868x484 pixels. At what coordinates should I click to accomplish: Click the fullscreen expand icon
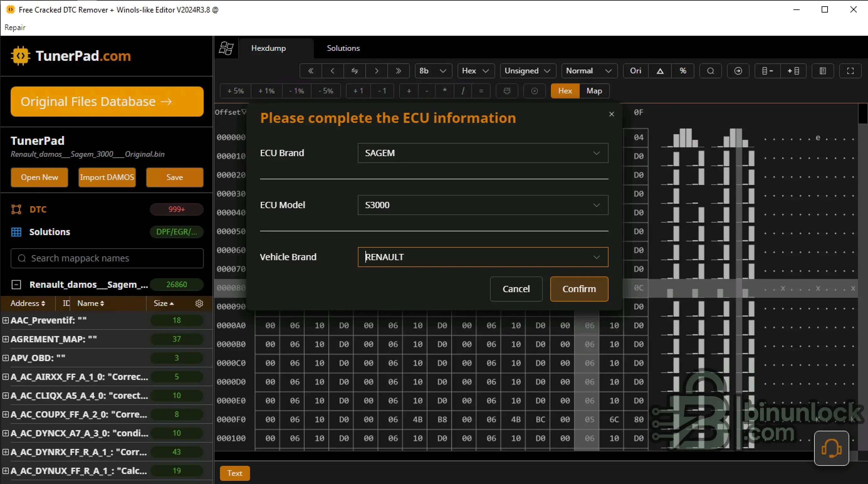click(850, 71)
